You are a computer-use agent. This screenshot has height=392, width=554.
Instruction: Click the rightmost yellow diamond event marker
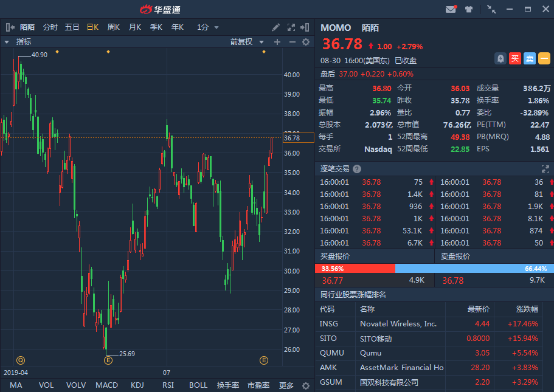[264, 52]
